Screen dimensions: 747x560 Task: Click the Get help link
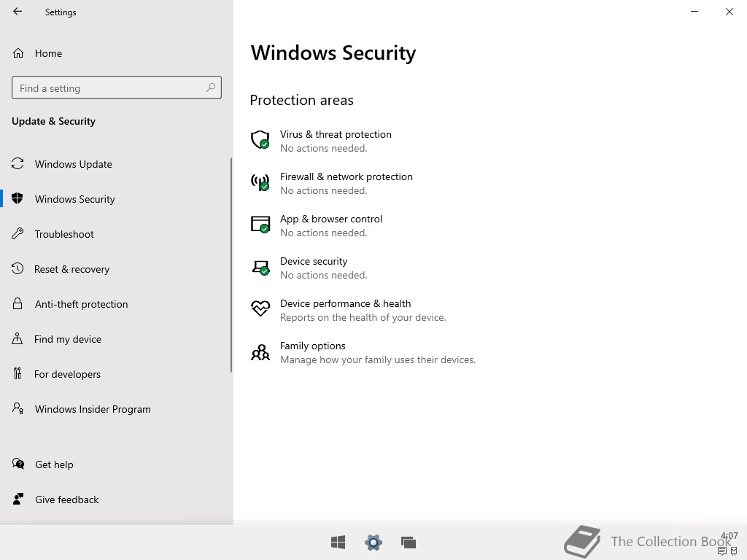pyautogui.click(x=54, y=464)
